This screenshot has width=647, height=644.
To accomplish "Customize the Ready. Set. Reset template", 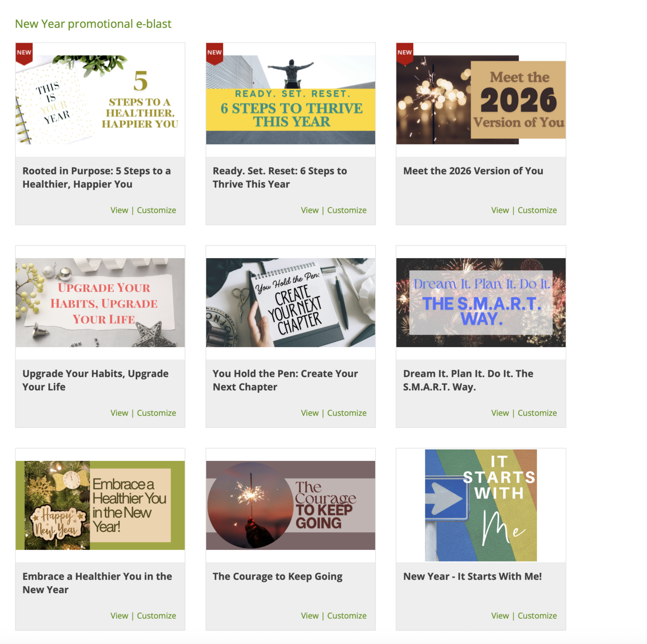I will pos(347,210).
